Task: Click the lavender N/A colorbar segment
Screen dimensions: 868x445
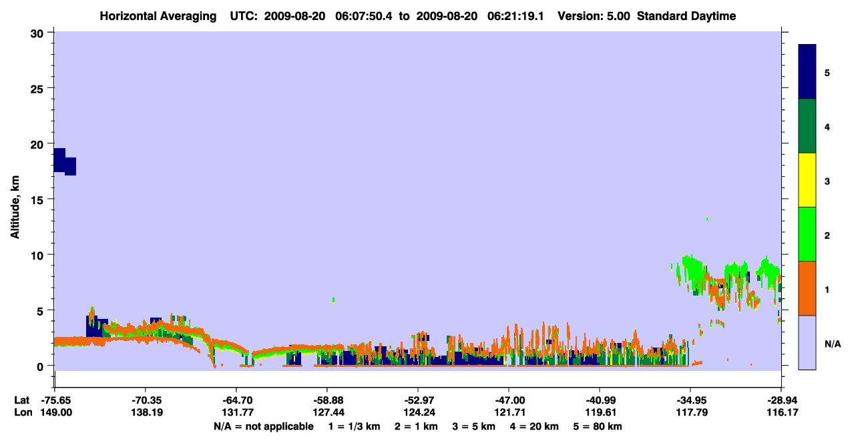Action: (807, 342)
